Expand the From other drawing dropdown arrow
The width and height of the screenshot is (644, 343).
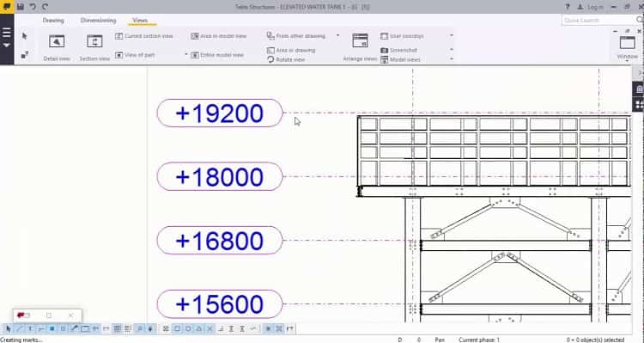(338, 36)
